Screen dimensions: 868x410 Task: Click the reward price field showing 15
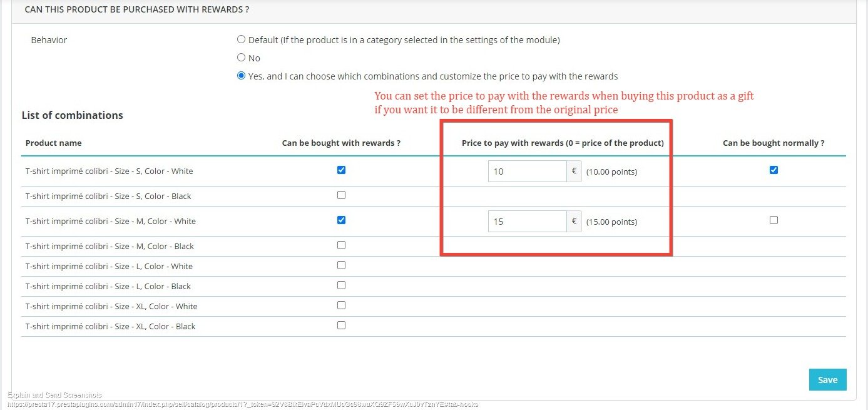point(527,221)
